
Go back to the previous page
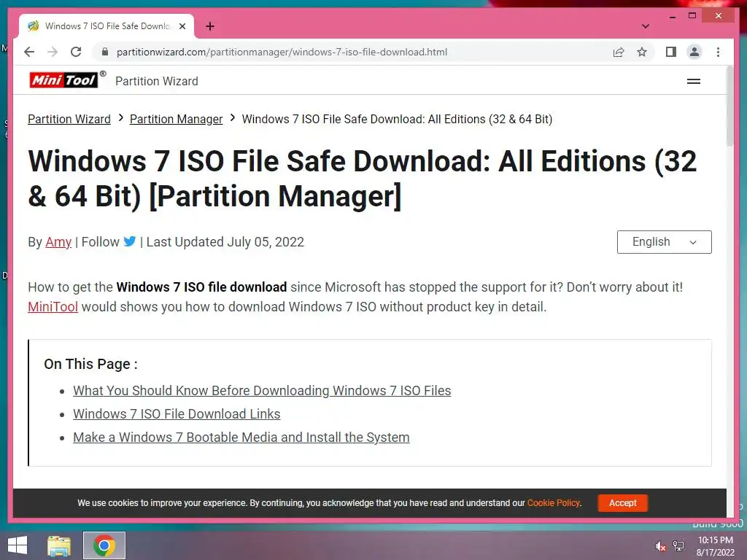tap(29, 52)
